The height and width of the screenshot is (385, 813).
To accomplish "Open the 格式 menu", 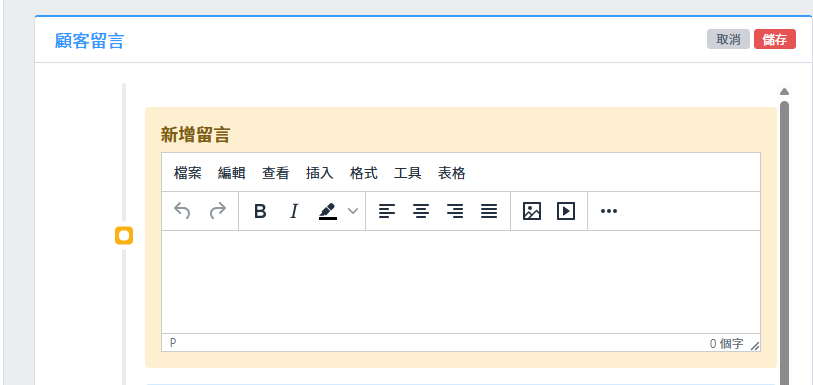I will pyautogui.click(x=363, y=173).
